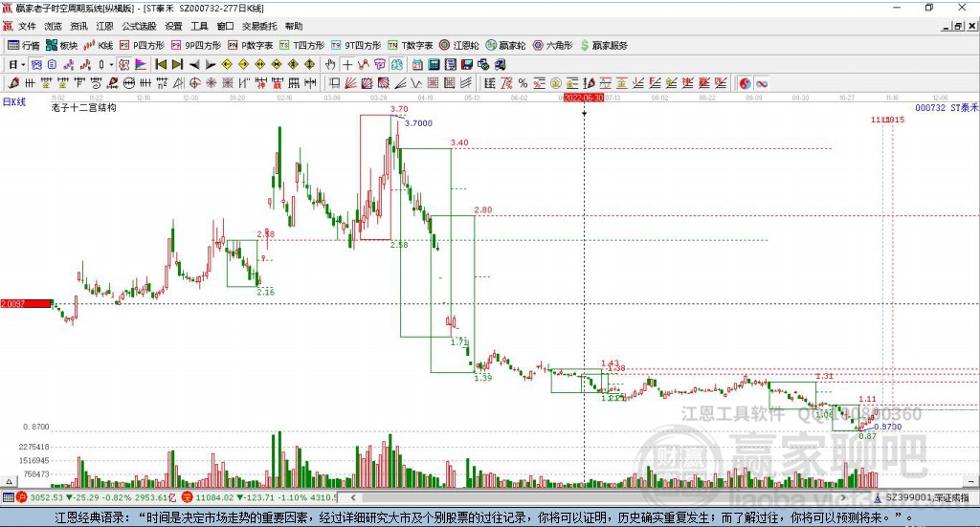The width and height of the screenshot is (980, 527).
Task: Click the 日K线 period label
Action: point(13,101)
